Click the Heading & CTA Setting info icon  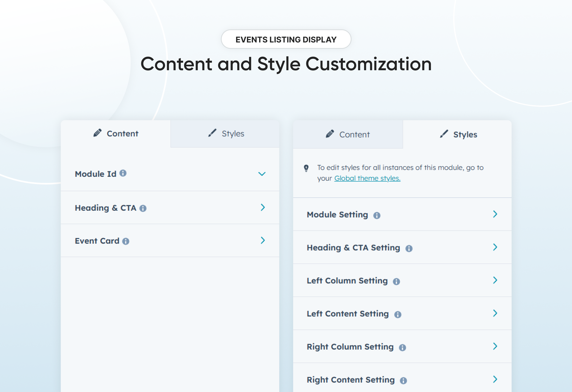pyautogui.click(x=409, y=248)
